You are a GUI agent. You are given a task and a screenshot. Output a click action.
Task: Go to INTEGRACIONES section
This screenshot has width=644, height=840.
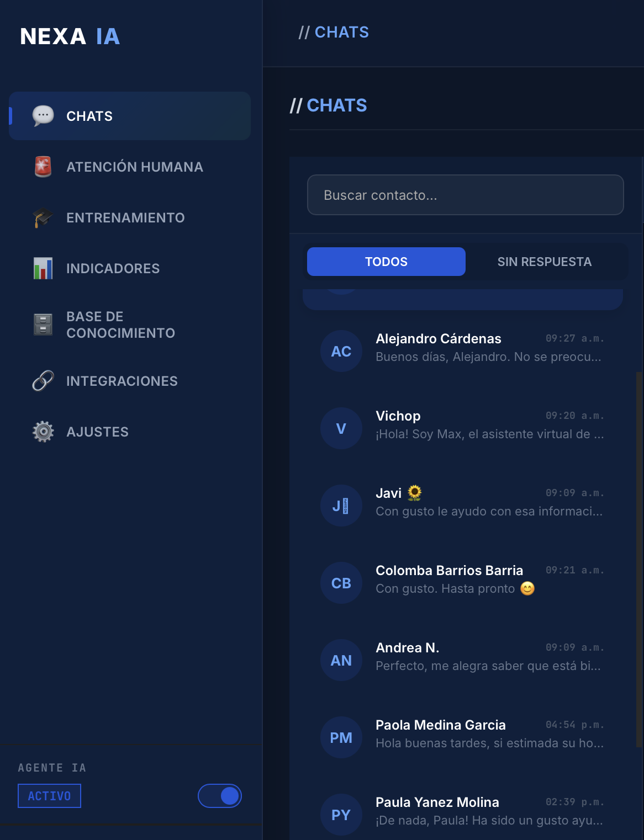click(130, 381)
